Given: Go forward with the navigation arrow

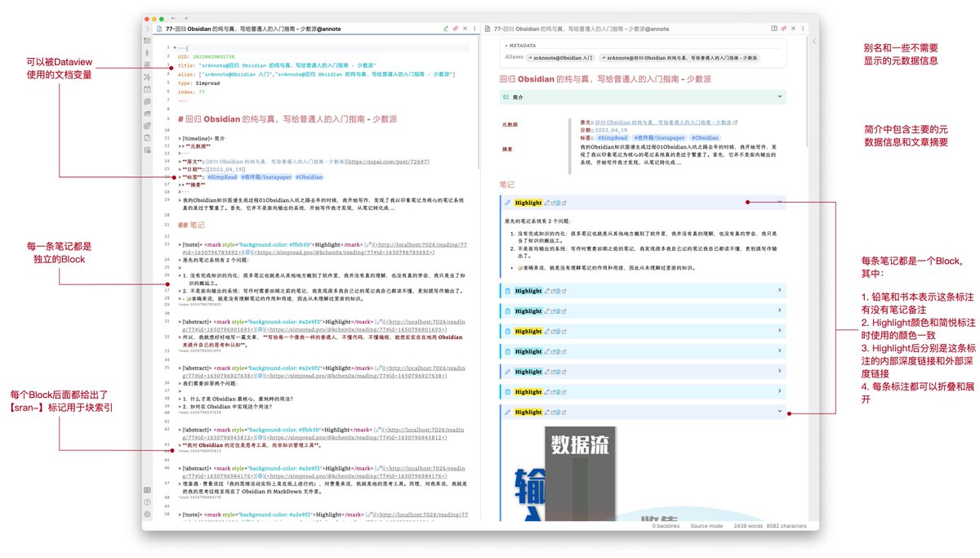Looking at the screenshot, I should [x=185, y=18].
